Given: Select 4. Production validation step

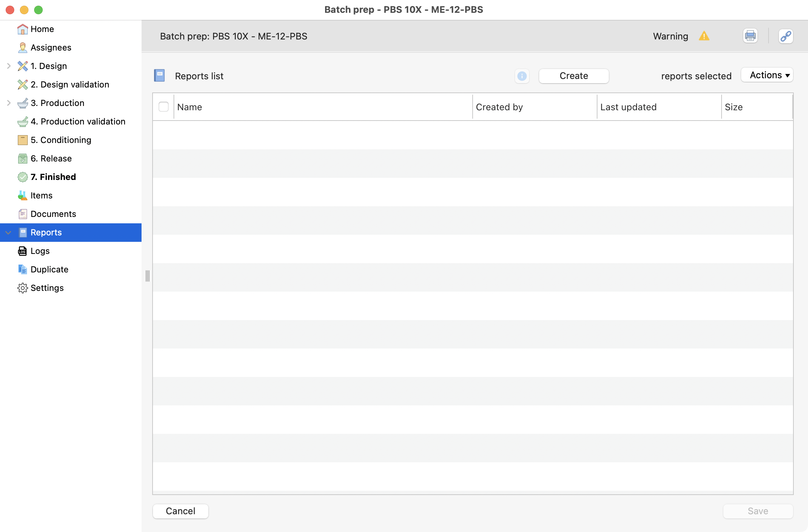Looking at the screenshot, I should coord(78,122).
